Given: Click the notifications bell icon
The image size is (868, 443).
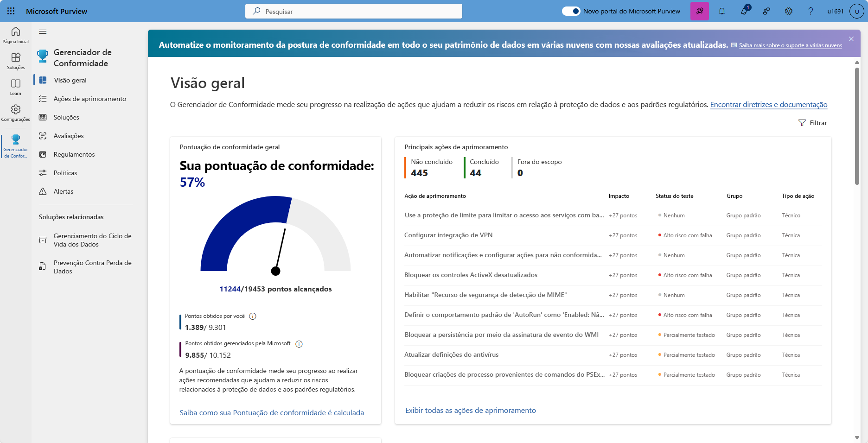Looking at the screenshot, I should 722,11.
